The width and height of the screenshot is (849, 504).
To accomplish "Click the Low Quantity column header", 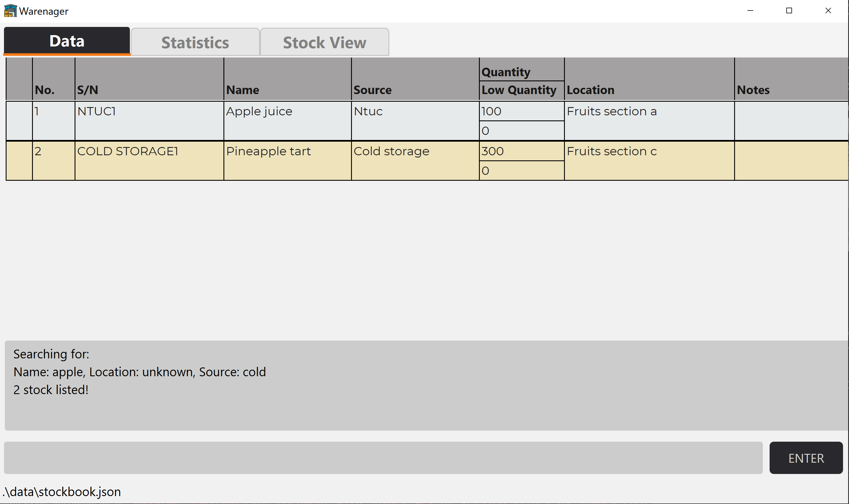I will pos(522,91).
